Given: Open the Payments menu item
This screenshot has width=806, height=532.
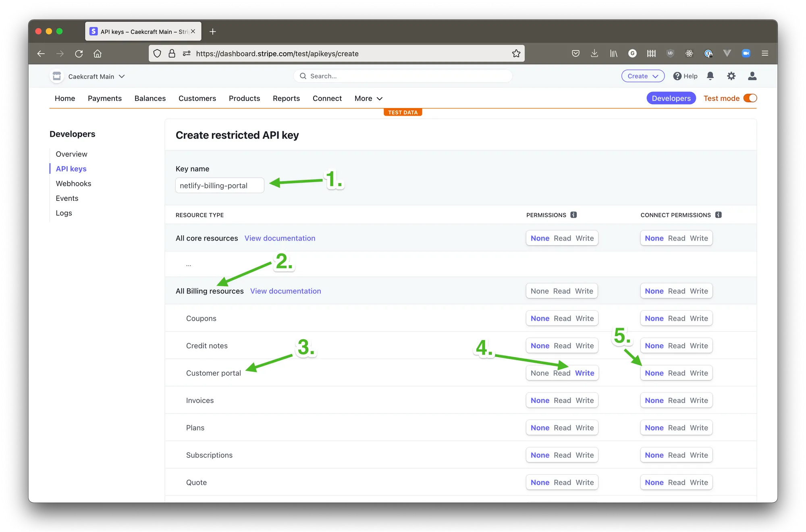Looking at the screenshot, I should [x=104, y=98].
